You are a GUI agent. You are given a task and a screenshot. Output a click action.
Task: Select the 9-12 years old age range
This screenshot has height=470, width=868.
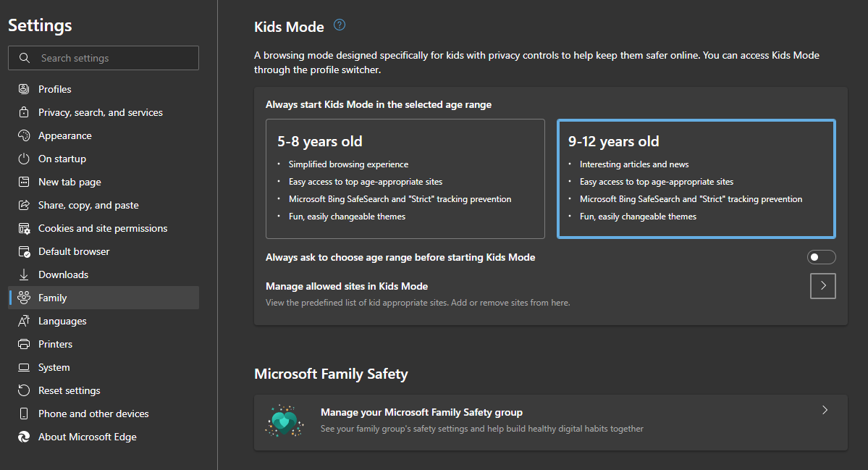click(x=695, y=178)
